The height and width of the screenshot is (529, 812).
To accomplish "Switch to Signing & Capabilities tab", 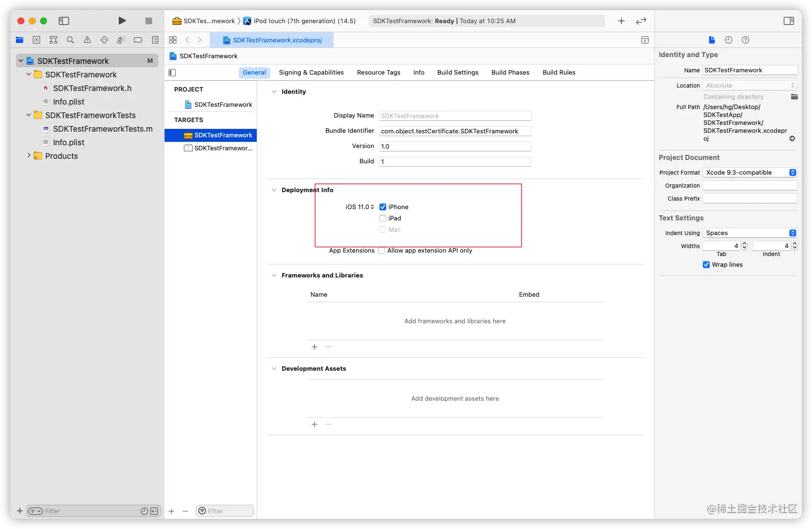I will 311,72.
